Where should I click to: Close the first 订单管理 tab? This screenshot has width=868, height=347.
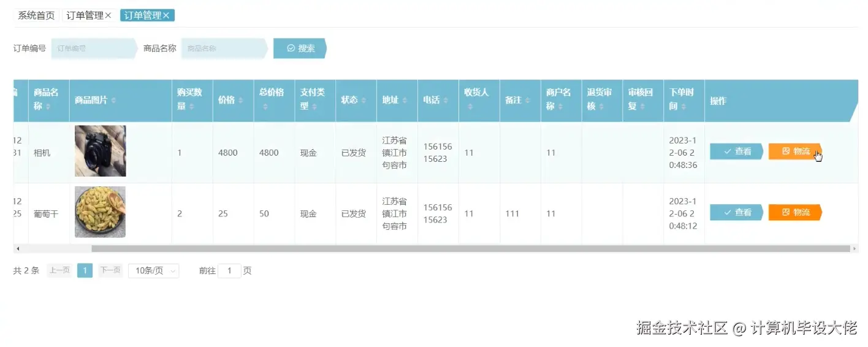point(108,16)
